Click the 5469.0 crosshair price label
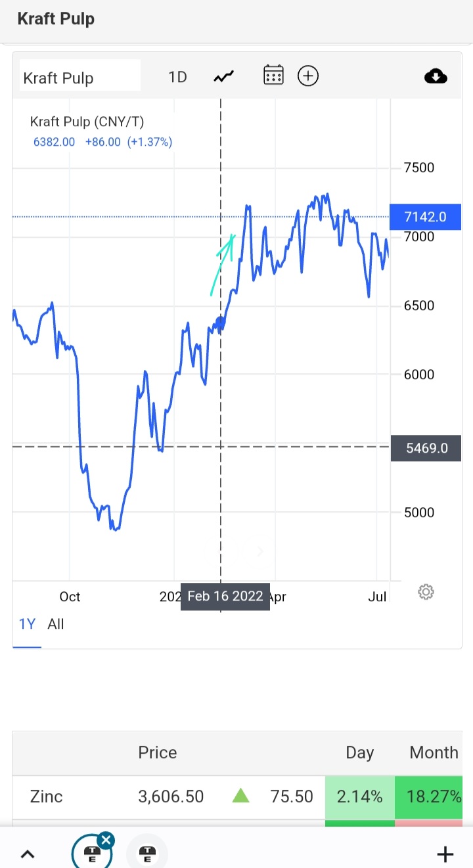The image size is (473, 868). pos(426,448)
